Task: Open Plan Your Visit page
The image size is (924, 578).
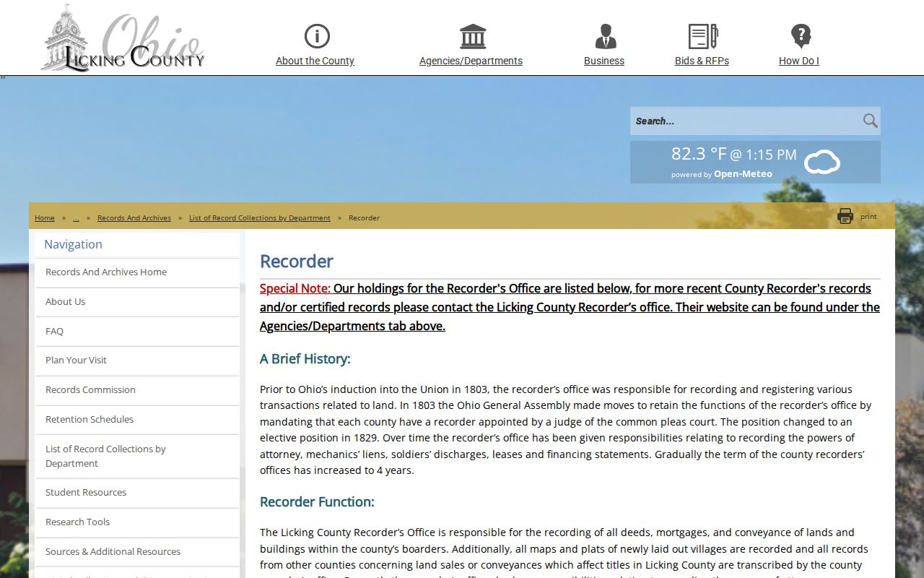Action: [137, 361]
